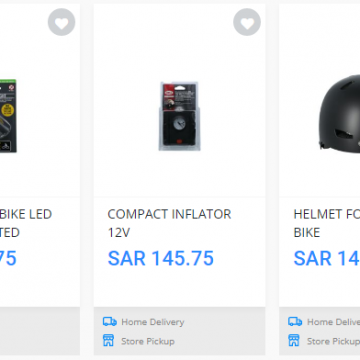Open the Helmet for Bike title link
This screenshot has height=360, width=360.
click(x=327, y=223)
